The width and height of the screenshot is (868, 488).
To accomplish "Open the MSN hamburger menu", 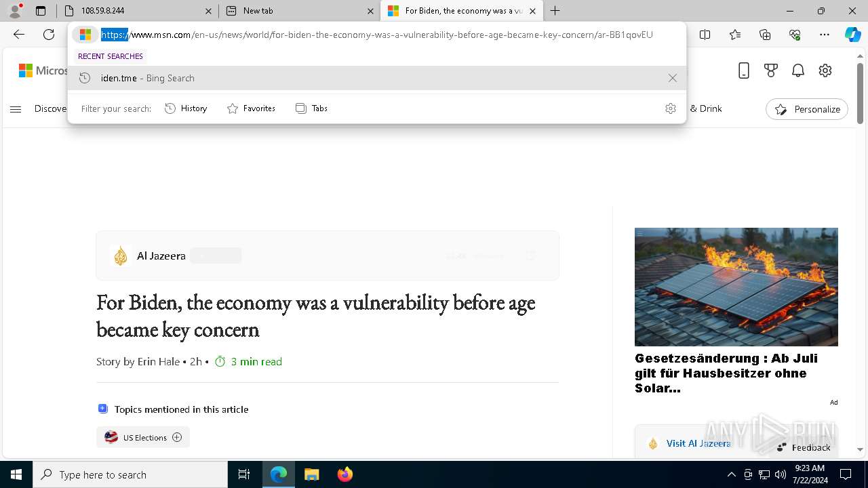I will coord(16,109).
